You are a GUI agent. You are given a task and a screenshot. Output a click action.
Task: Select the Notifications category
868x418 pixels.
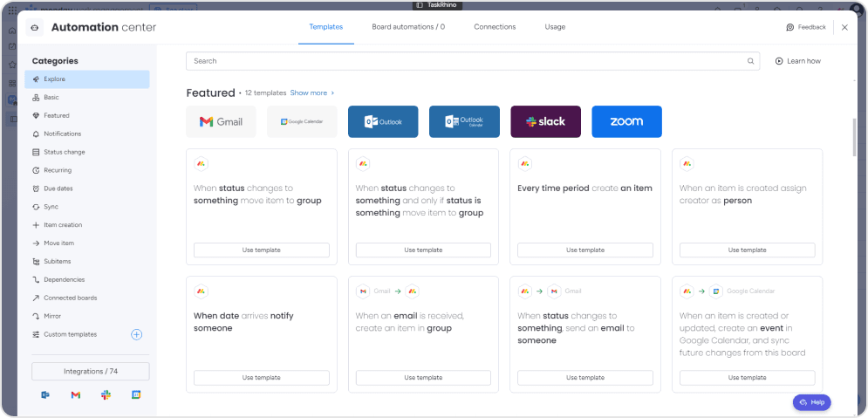(87, 134)
